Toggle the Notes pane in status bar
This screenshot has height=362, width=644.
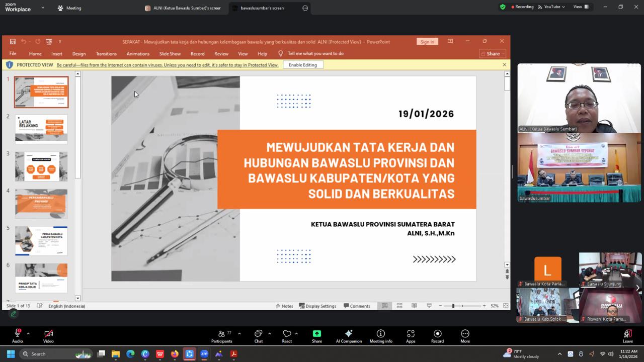click(x=284, y=306)
